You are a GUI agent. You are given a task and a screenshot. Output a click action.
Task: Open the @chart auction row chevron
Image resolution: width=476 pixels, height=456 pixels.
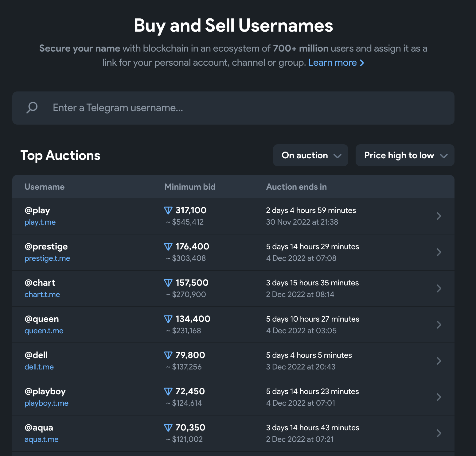(439, 288)
